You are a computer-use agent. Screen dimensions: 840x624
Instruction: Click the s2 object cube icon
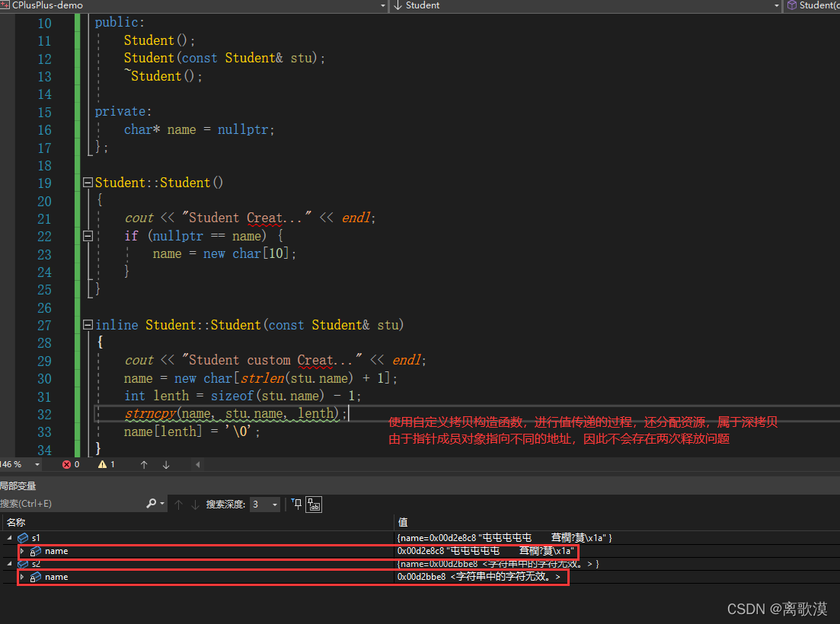click(23, 564)
